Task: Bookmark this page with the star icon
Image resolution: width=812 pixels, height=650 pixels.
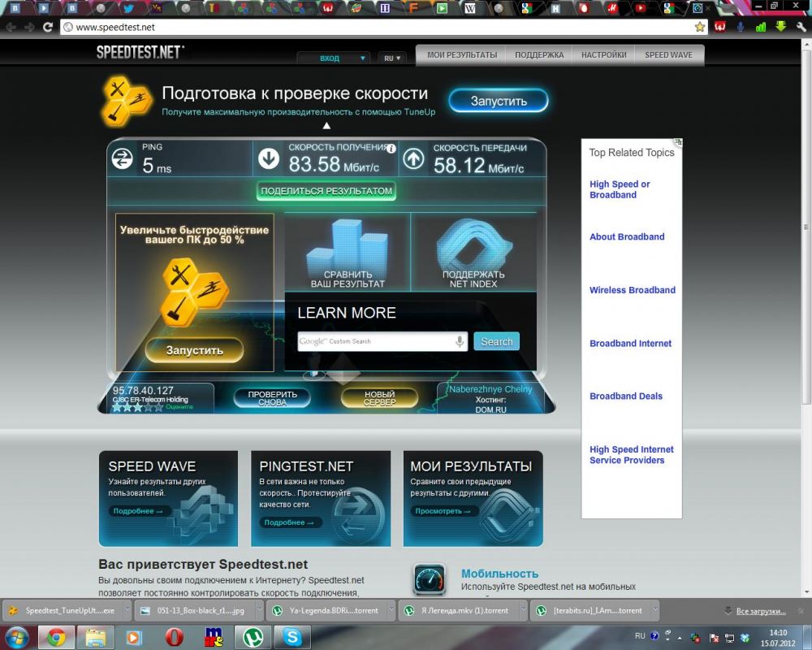Action: pos(700,27)
